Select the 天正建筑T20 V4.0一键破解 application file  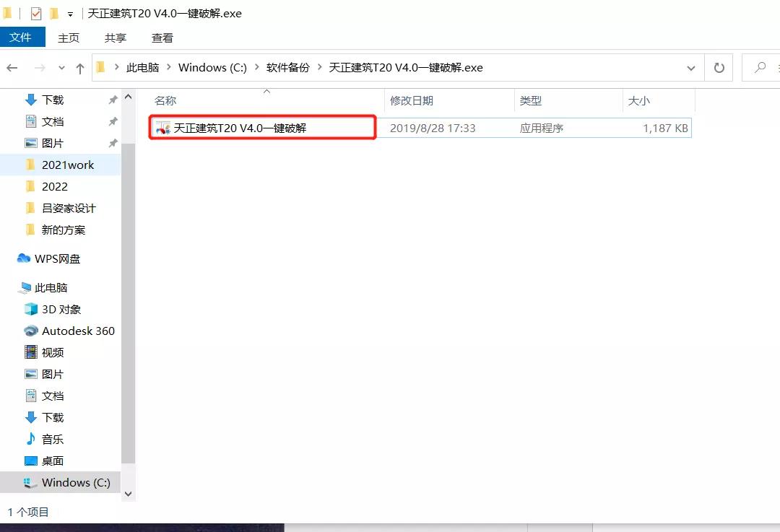pos(231,127)
